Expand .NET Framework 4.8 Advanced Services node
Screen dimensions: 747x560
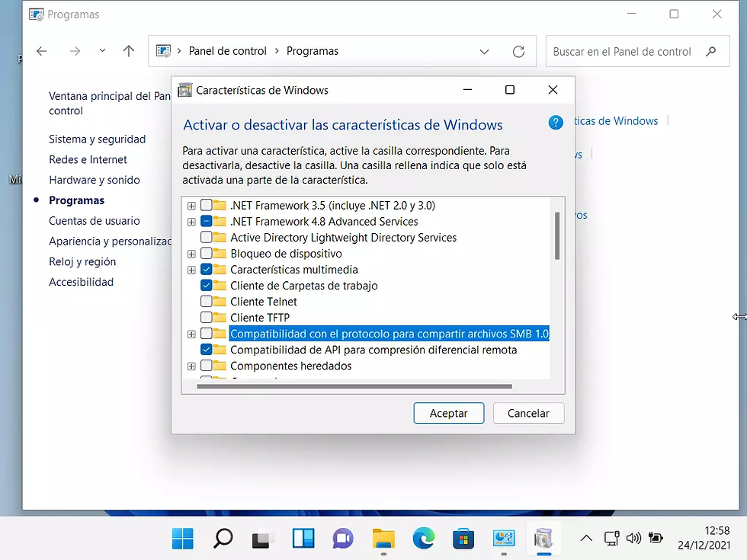tap(191, 222)
